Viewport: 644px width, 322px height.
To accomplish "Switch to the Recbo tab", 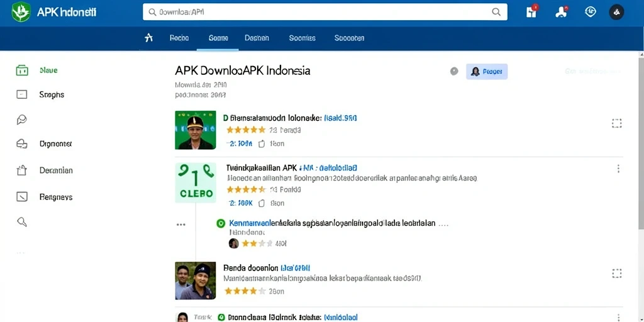I will click(179, 38).
